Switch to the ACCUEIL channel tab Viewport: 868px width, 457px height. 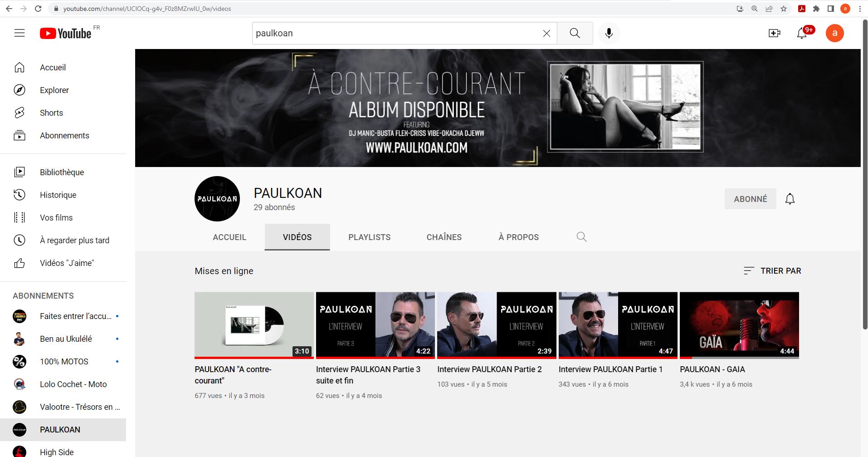coord(229,237)
